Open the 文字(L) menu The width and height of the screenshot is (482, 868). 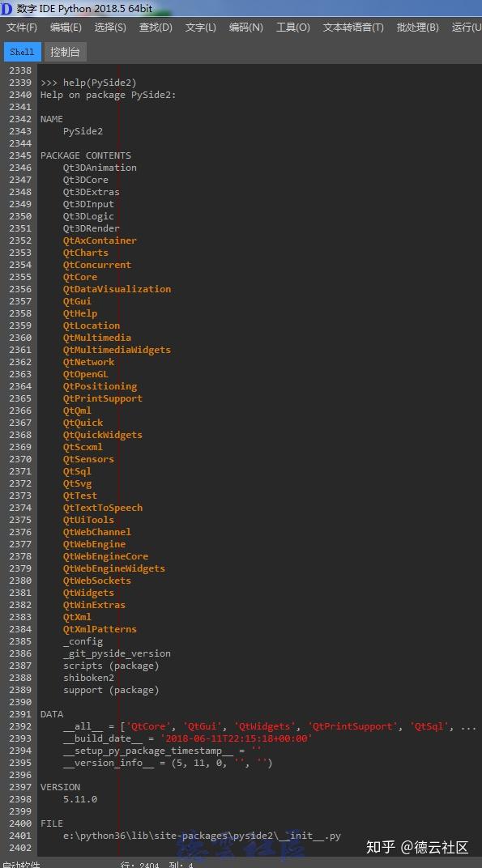pyautogui.click(x=199, y=27)
